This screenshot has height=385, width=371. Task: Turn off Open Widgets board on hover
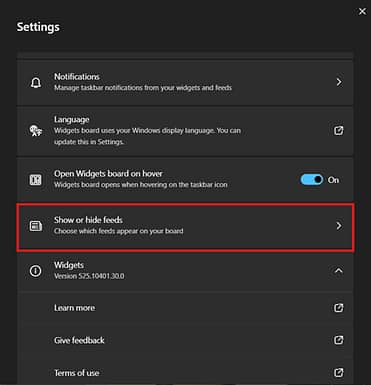(312, 180)
